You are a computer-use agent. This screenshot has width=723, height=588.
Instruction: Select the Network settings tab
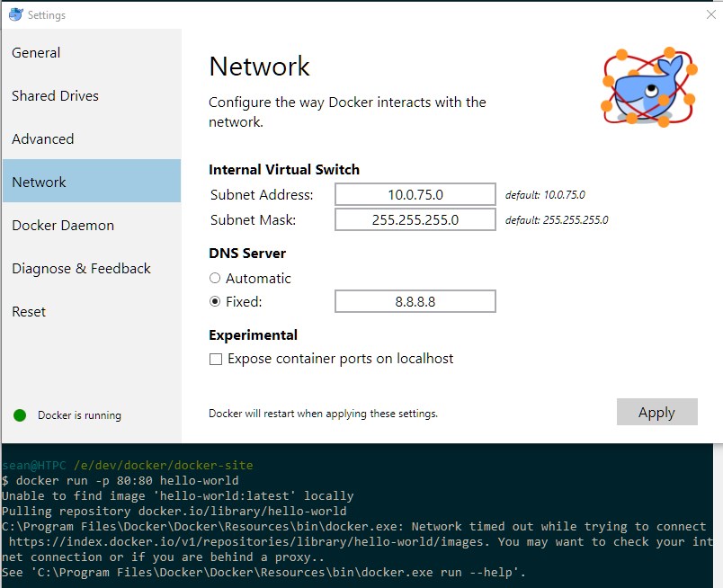(x=92, y=181)
